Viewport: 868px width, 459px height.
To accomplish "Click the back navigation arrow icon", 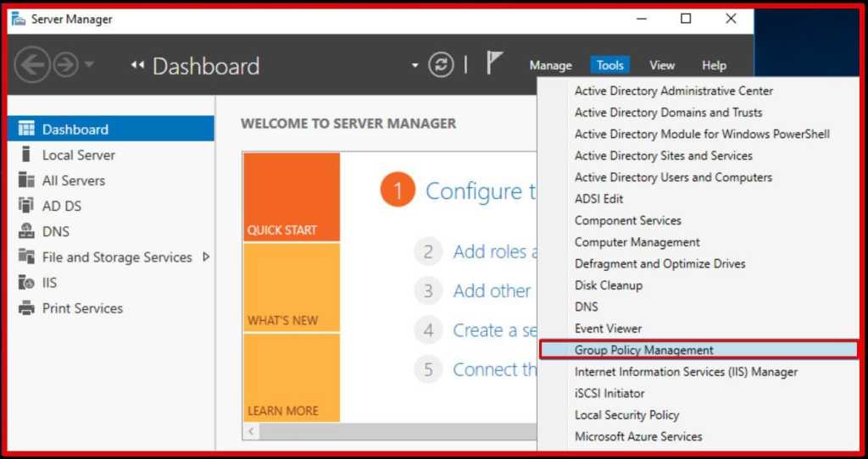I will coord(32,65).
